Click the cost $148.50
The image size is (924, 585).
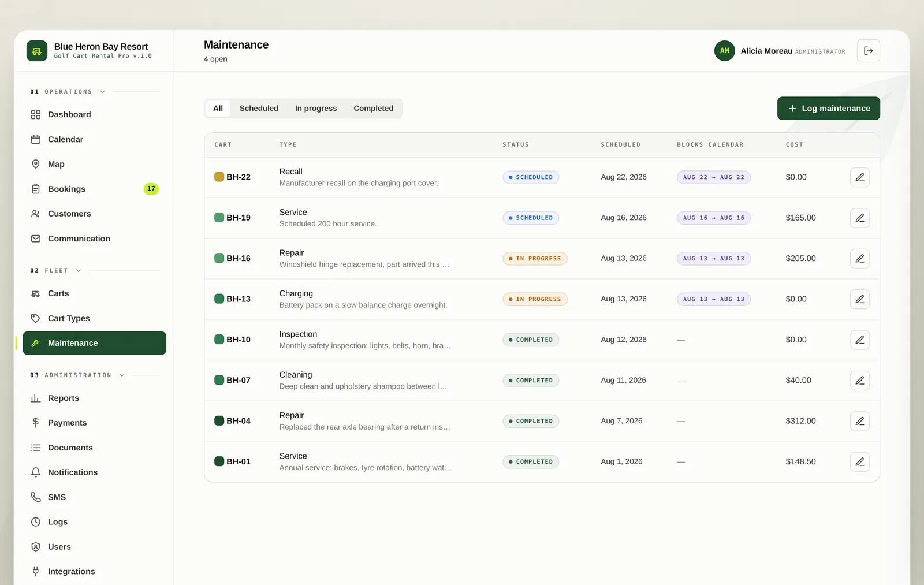pos(800,462)
